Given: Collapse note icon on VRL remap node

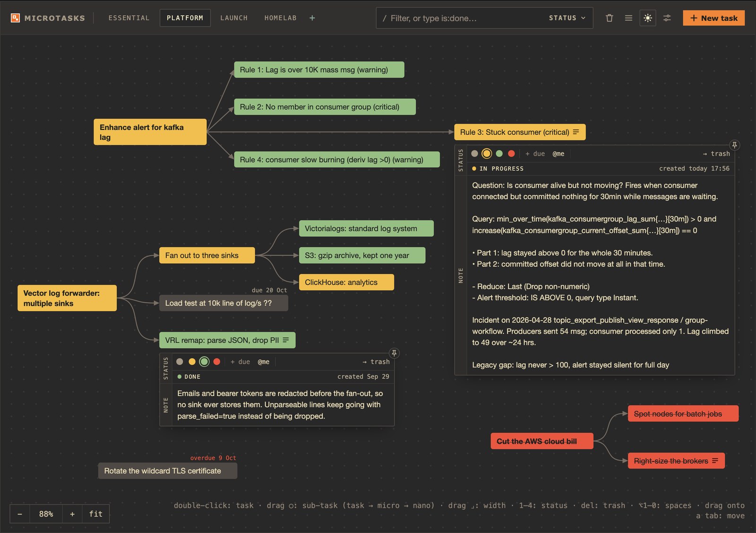Looking at the screenshot, I should tap(286, 340).
